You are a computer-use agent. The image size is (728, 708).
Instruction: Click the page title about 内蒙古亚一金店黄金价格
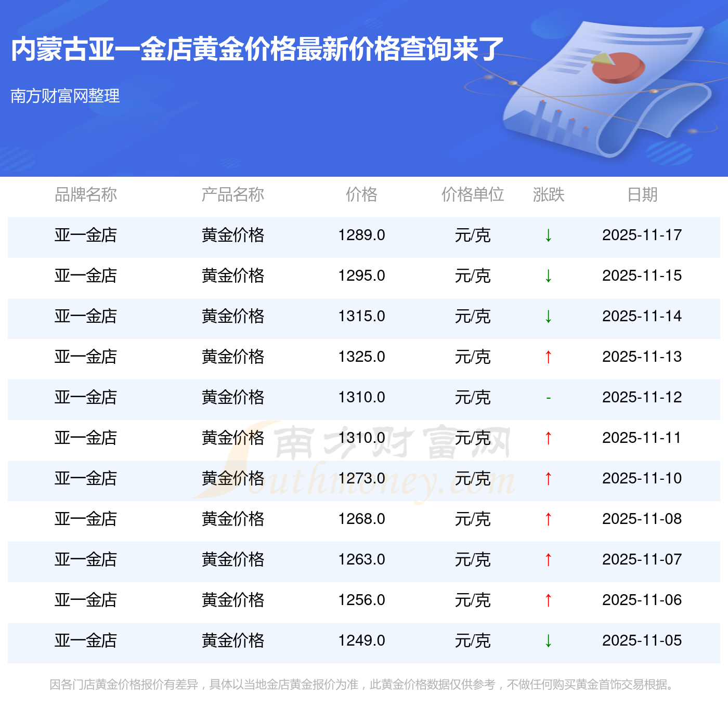click(x=257, y=49)
